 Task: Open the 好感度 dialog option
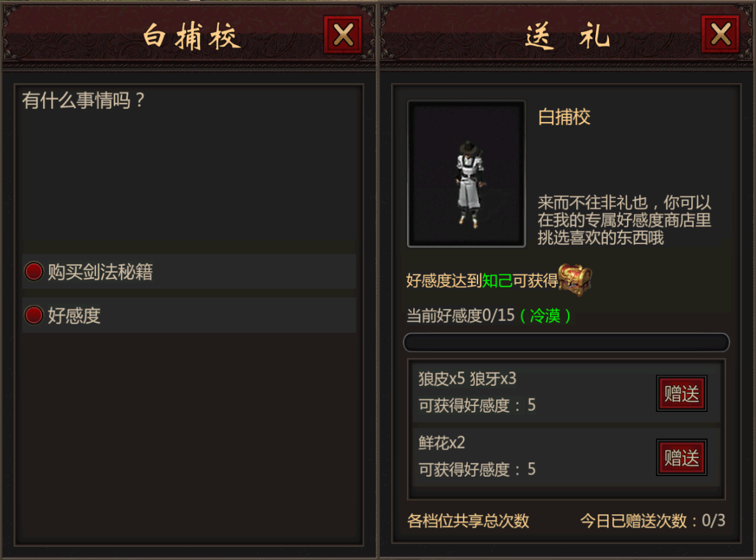(x=189, y=315)
